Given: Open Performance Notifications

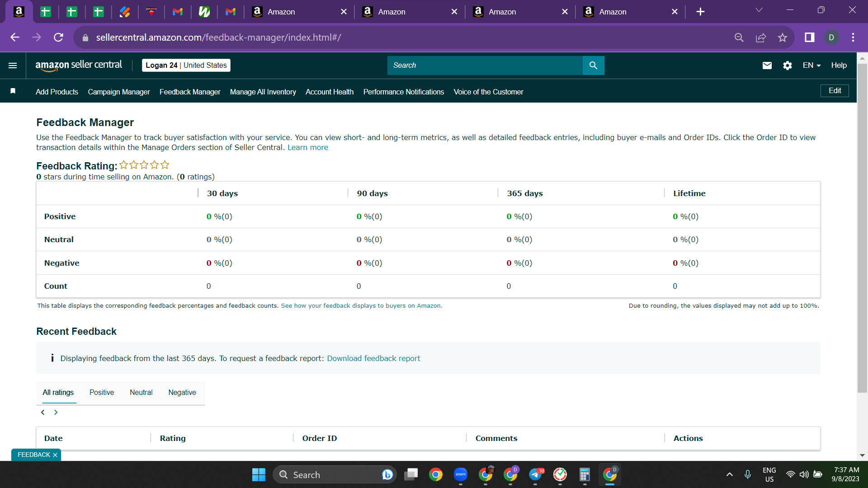Looking at the screenshot, I should click(404, 92).
